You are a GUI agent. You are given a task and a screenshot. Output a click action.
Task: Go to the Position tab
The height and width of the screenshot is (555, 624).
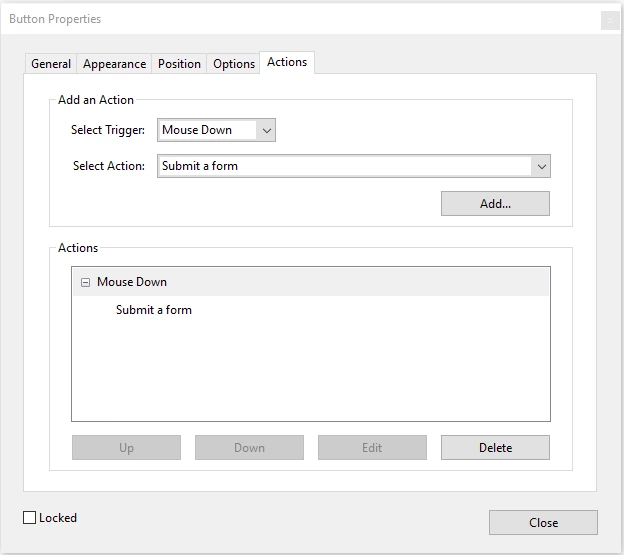click(179, 64)
